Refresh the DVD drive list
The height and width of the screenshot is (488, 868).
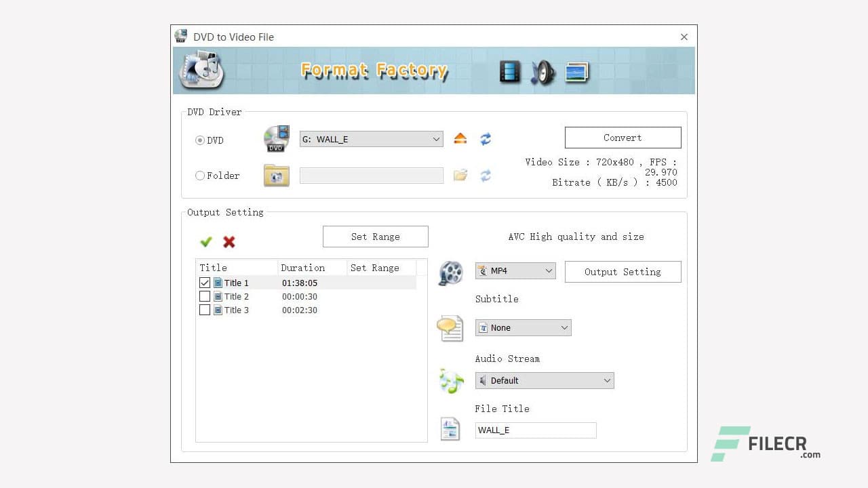coord(486,139)
